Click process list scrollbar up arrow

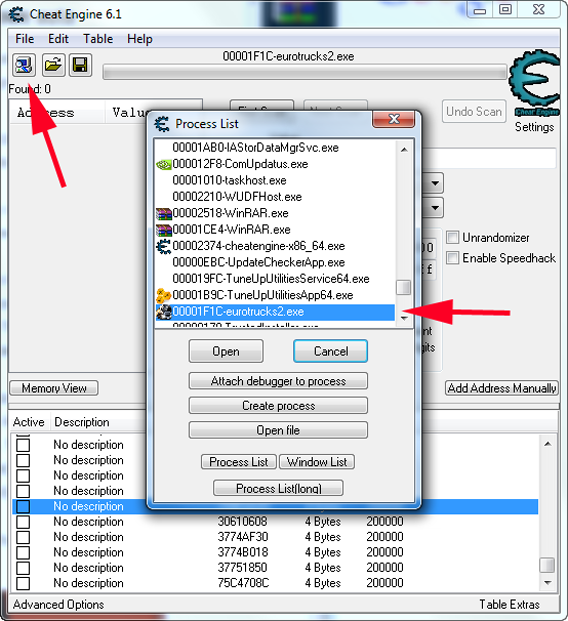(x=404, y=150)
